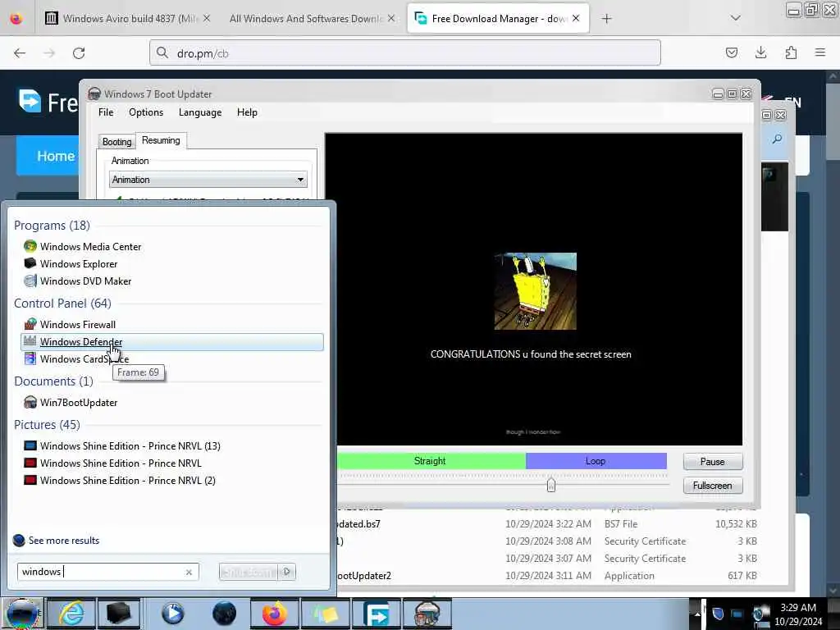Open a new Firefox tab
The width and height of the screenshot is (840, 630).
tap(606, 19)
